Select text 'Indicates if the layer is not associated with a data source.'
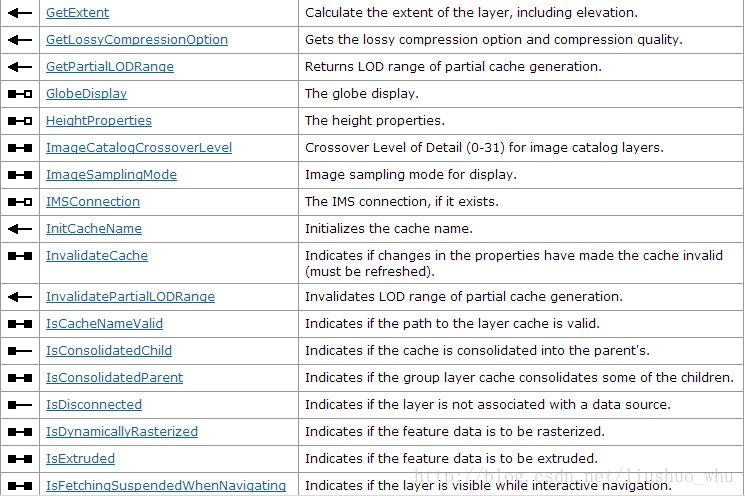This screenshot has height=496, width=745. click(x=487, y=405)
